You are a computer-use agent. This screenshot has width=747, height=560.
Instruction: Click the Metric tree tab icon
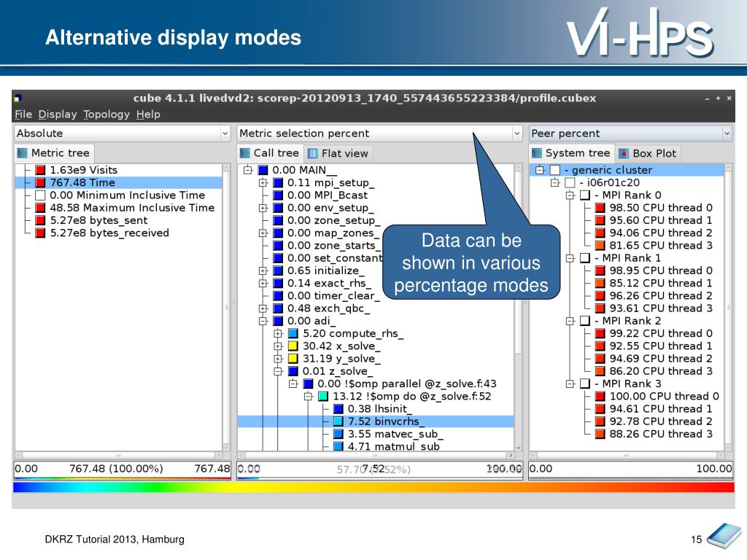(23, 153)
